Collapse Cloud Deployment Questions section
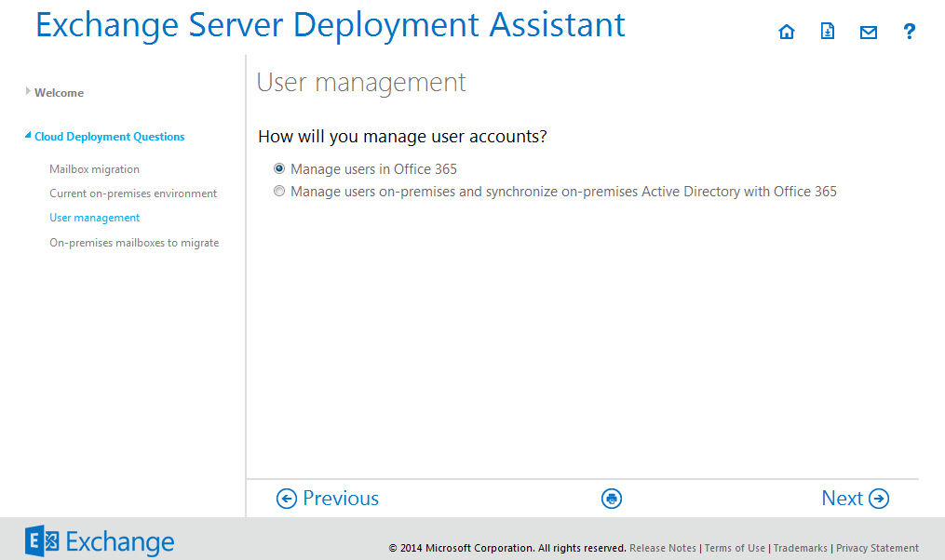 [x=29, y=136]
